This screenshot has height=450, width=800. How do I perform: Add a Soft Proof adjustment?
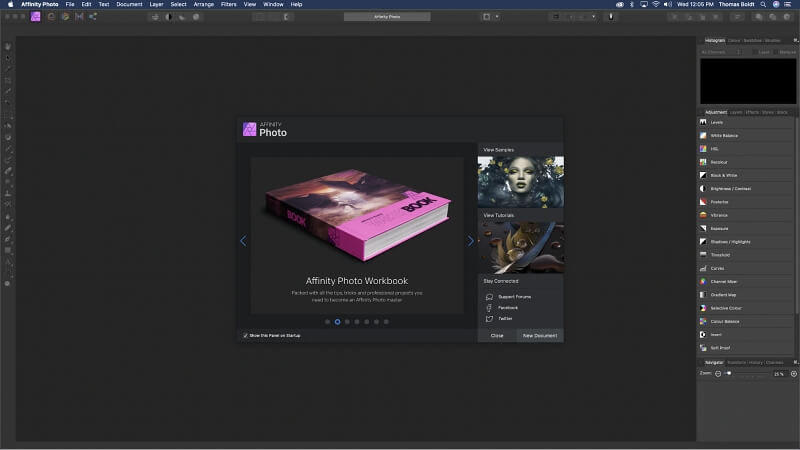click(x=745, y=348)
